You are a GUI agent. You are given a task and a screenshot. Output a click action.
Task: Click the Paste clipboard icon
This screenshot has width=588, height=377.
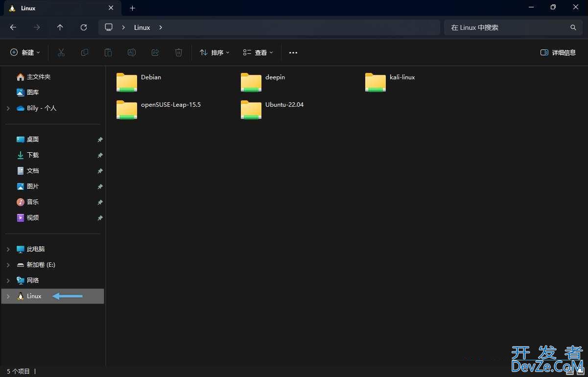(x=108, y=52)
